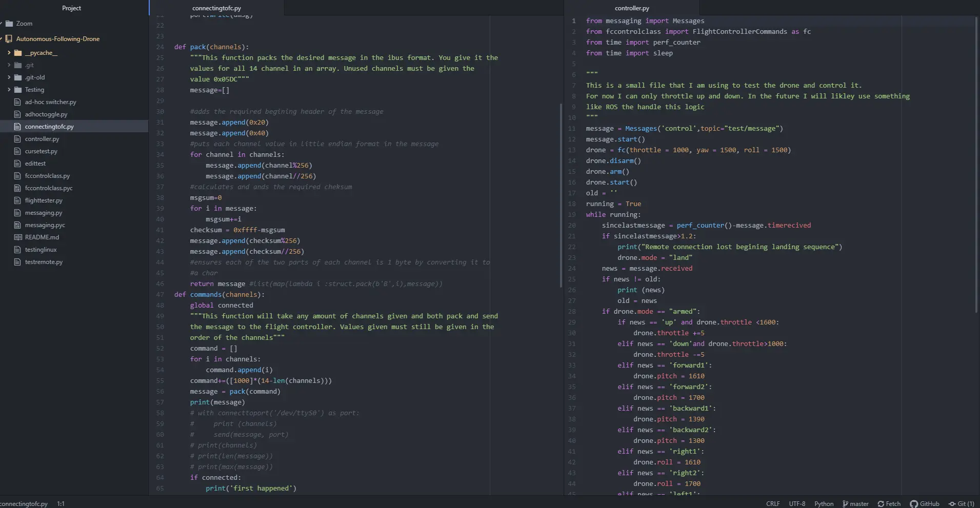Switch to the controller.py editor tab
The width and height of the screenshot is (980, 508).
click(632, 8)
